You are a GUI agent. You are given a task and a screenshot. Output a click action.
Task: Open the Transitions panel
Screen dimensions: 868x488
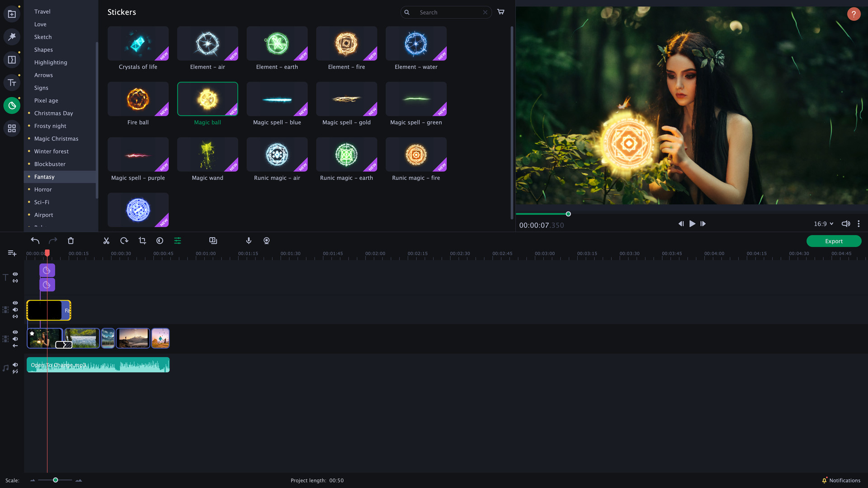pos(11,59)
